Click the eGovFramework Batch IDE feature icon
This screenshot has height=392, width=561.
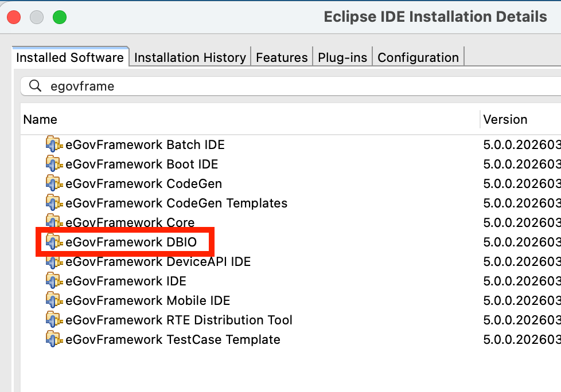click(54, 145)
